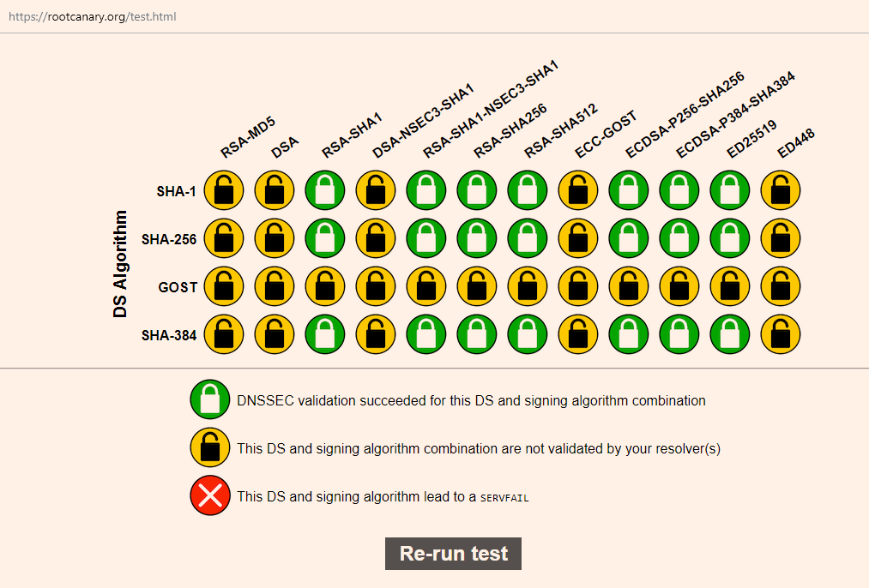Click SHA-384 row lock under ED448

pos(781,334)
